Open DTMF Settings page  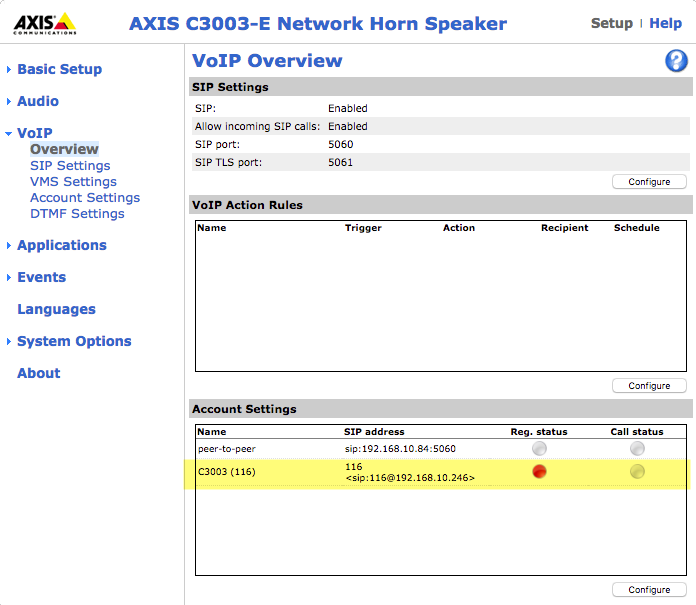77,214
